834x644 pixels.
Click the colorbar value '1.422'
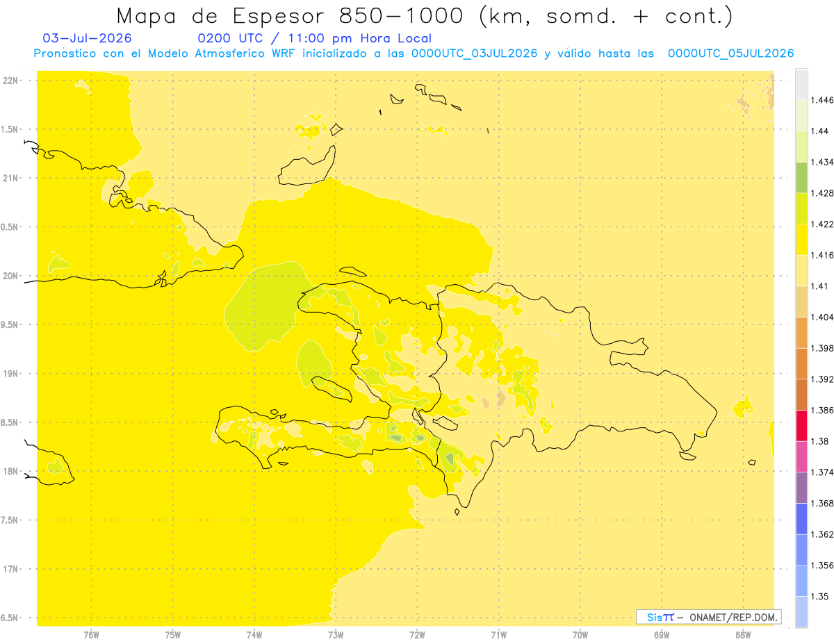(822, 224)
